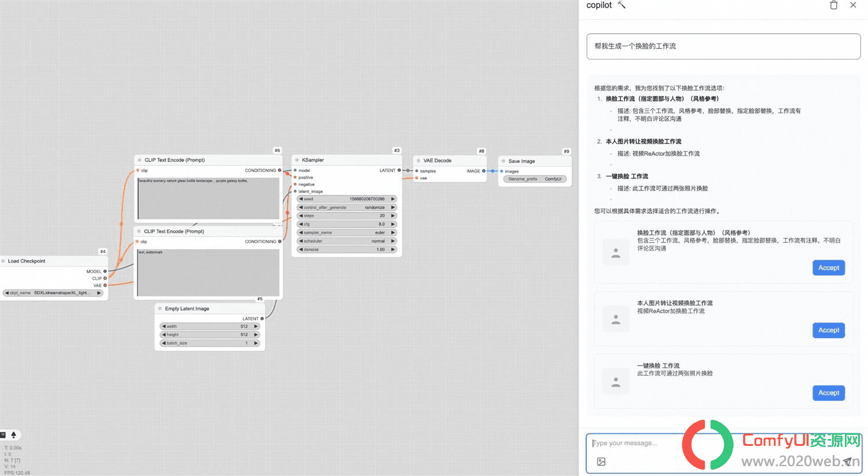868x476 pixels.
Task: Click avatar thumbnail of 一键换脸 工作流 card
Action: pos(616,382)
